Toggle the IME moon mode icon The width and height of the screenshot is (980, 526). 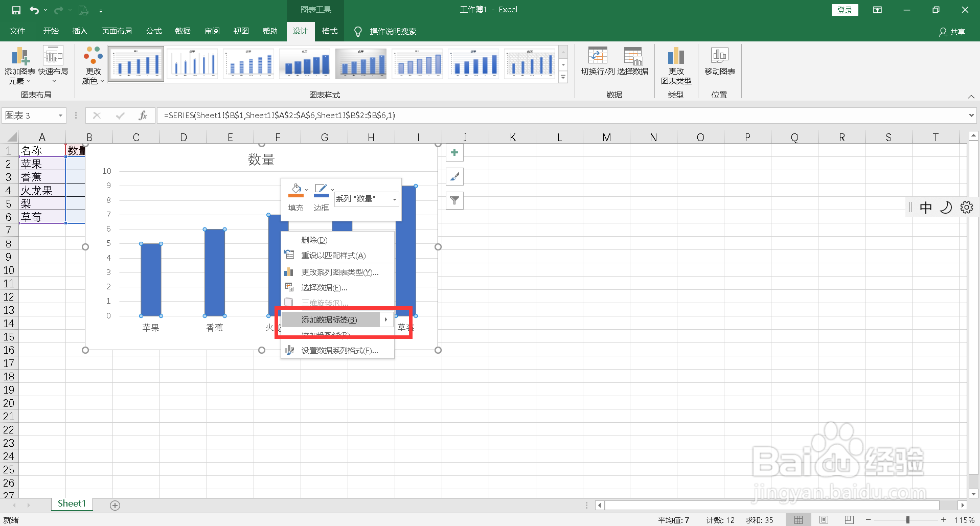point(946,207)
